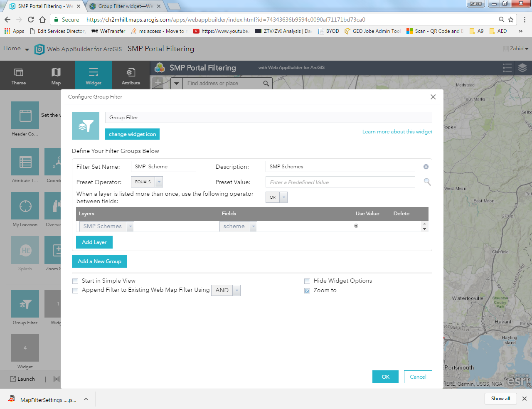Image resolution: width=532 pixels, height=409 pixels.
Task: Close the downloads bar
Action: click(525, 398)
